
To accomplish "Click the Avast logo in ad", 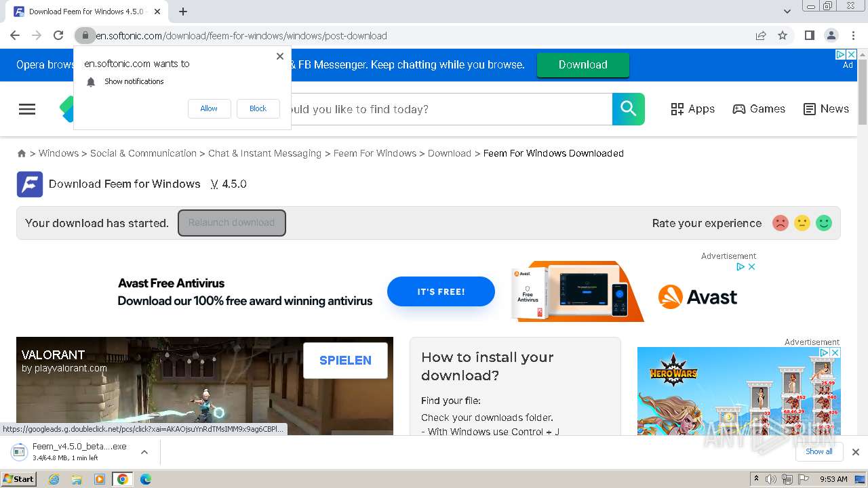I will click(698, 297).
